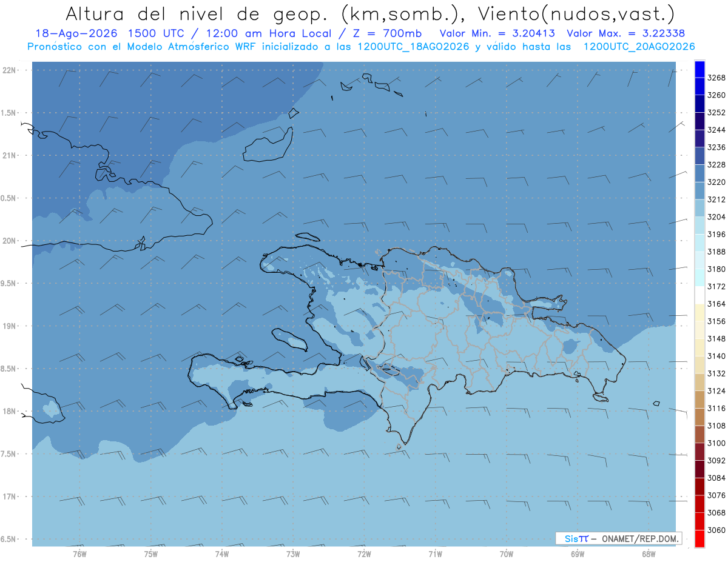This screenshot has height=562, width=728.
Task: Click the '19N' latitude axis label
Action: 10,326
